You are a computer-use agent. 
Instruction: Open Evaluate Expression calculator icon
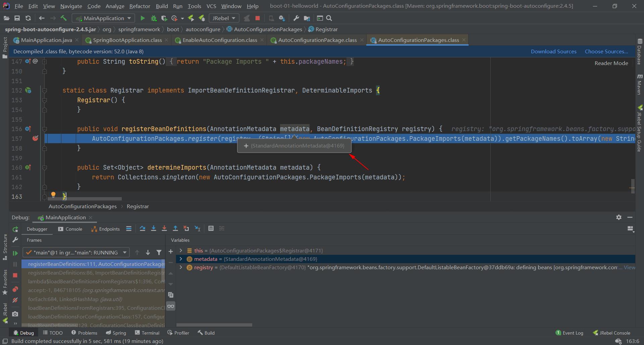coord(211,228)
